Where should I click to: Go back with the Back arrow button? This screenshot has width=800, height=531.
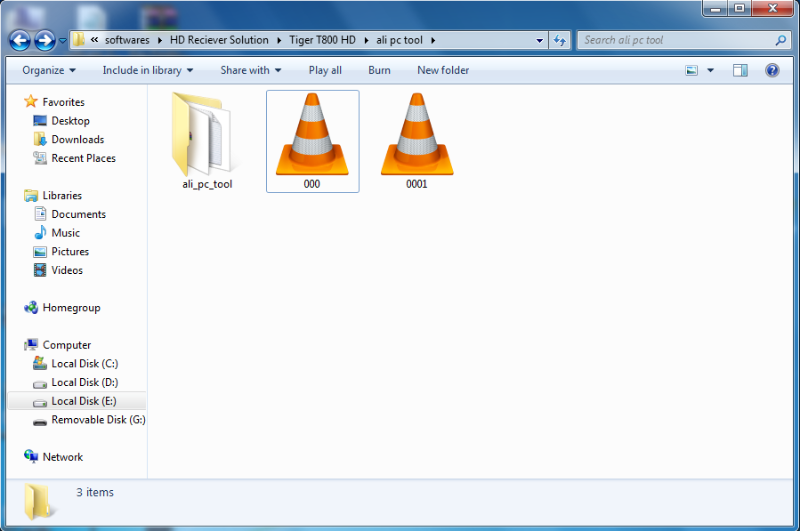coord(20,40)
